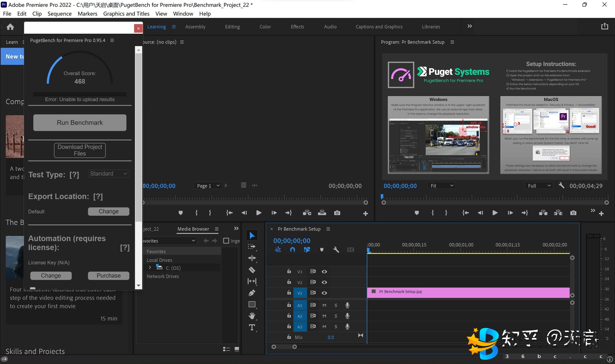Viewport: 615px width, 364px height.
Task: Click the PugetBench panel vertical scrollbar
Action: (x=139, y=137)
